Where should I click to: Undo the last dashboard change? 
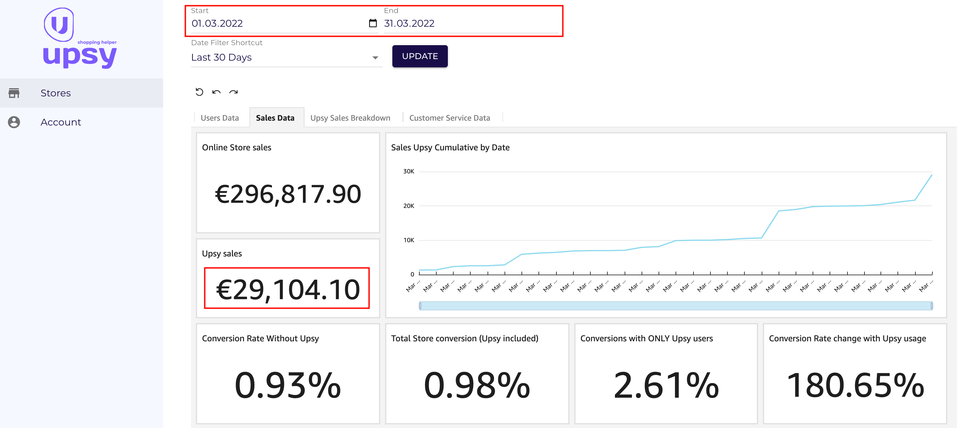pos(216,92)
